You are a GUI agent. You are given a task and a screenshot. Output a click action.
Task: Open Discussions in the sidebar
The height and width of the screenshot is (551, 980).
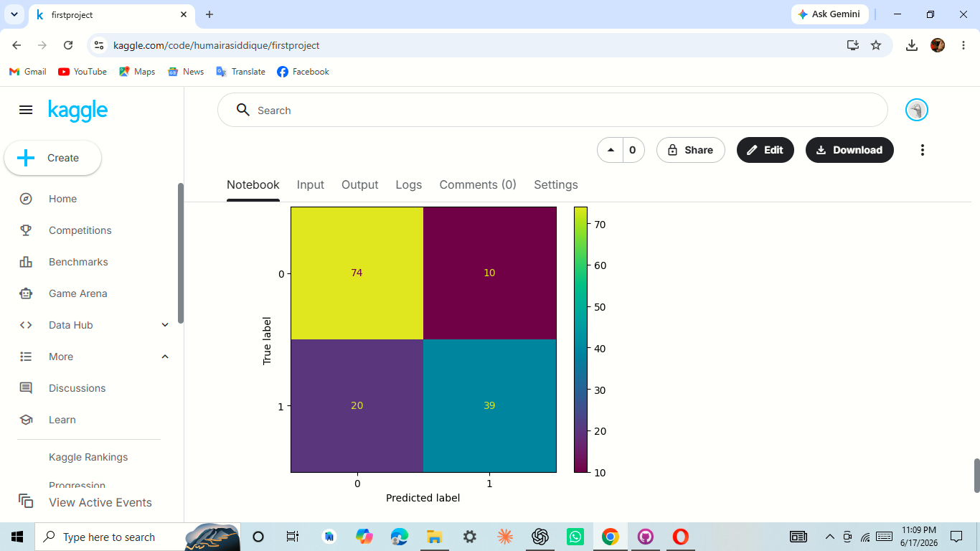pos(77,388)
